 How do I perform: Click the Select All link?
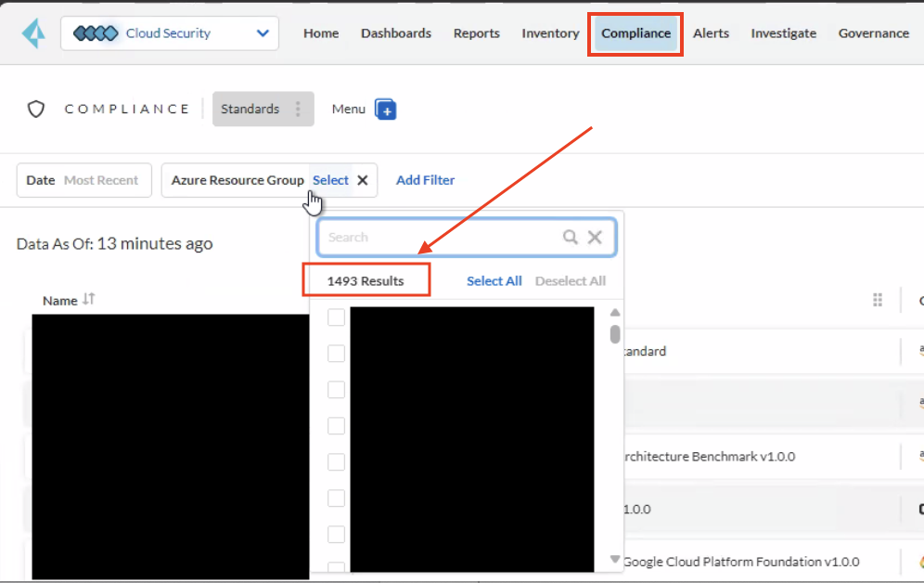coord(494,281)
